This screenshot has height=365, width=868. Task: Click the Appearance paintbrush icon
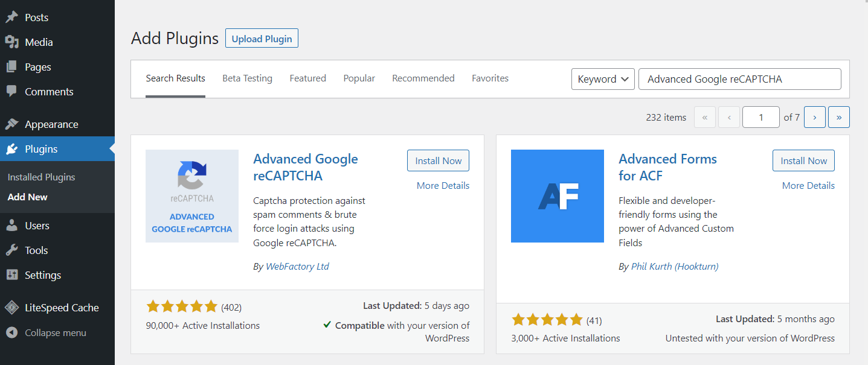[11, 124]
